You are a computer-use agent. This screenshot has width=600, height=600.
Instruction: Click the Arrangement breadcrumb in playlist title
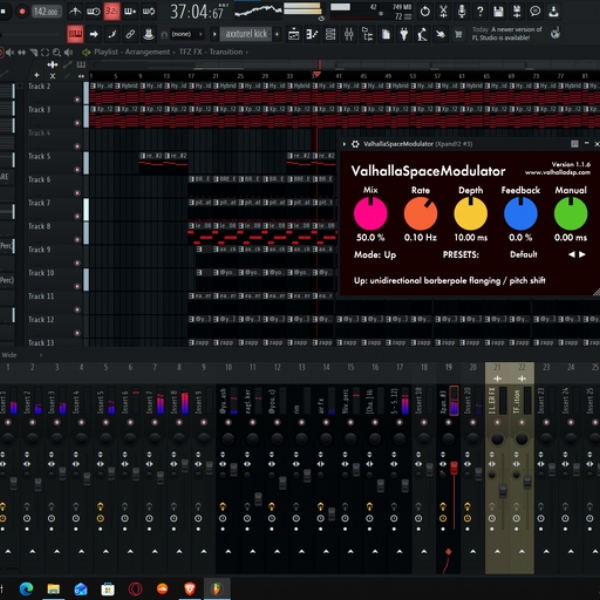147,52
